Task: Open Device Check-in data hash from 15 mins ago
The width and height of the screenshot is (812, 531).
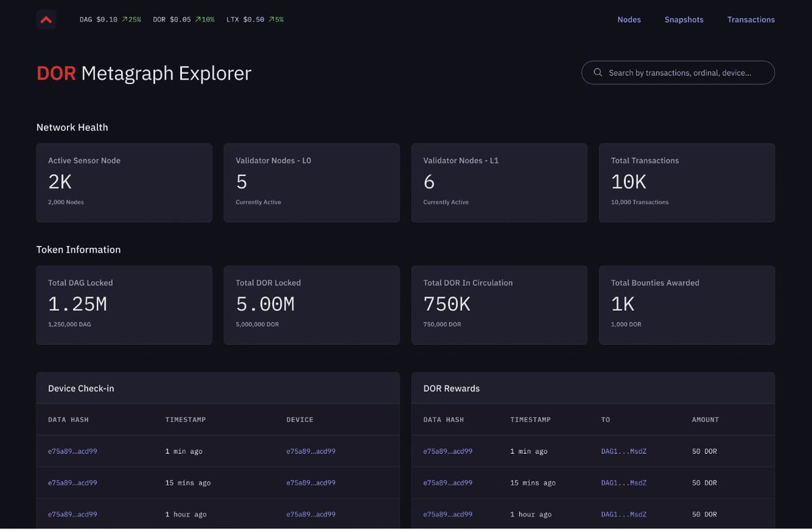Action: click(72, 483)
